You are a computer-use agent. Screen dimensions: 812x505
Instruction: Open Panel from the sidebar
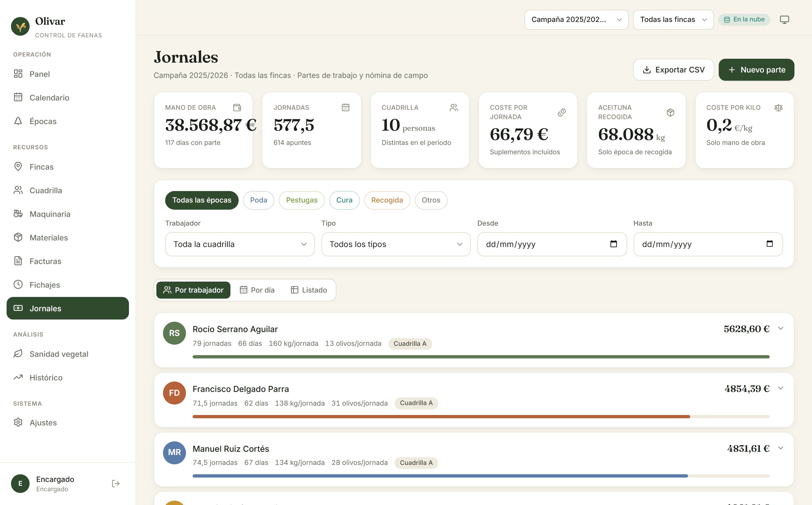[68, 74]
